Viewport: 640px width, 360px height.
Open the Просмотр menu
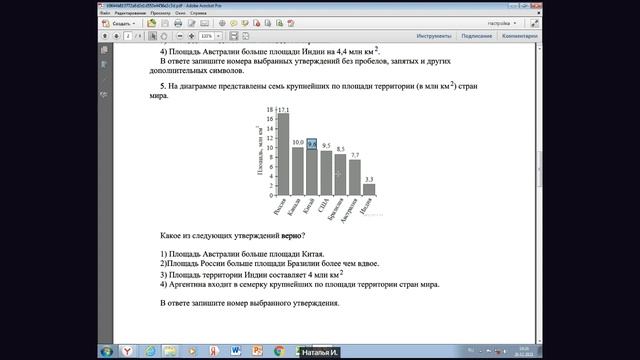click(160, 13)
